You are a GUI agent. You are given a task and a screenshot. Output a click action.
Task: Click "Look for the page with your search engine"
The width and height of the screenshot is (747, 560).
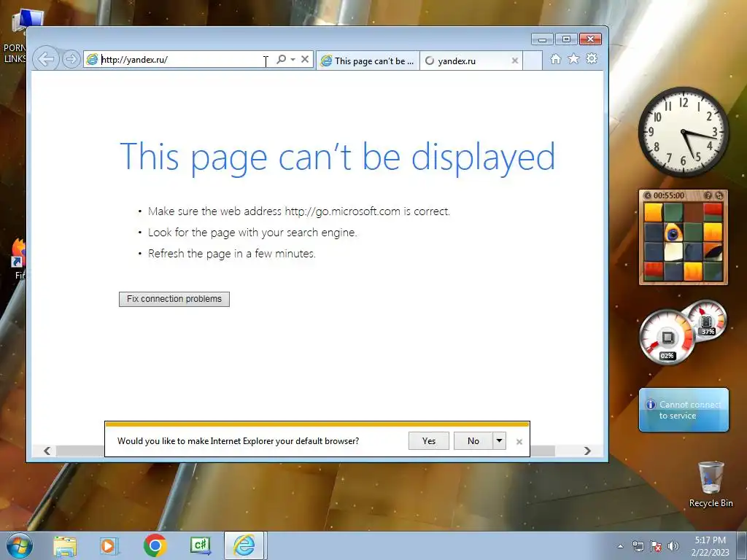pos(252,233)
